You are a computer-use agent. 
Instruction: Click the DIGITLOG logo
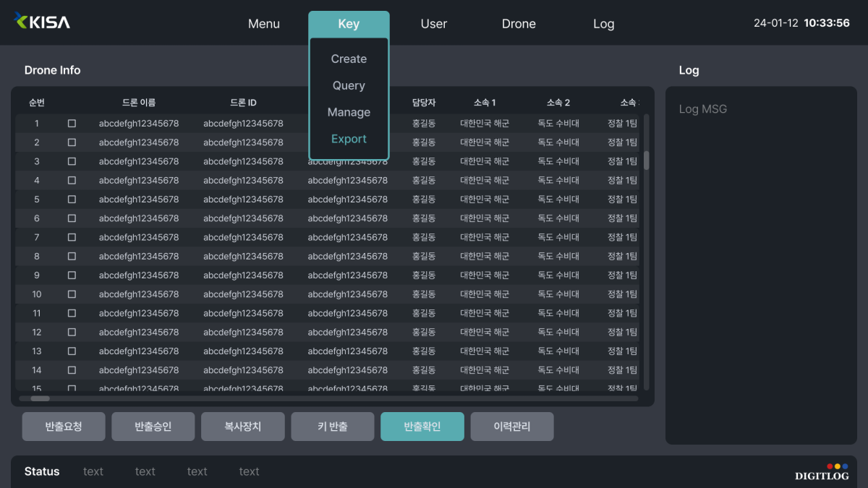[822, 472]
